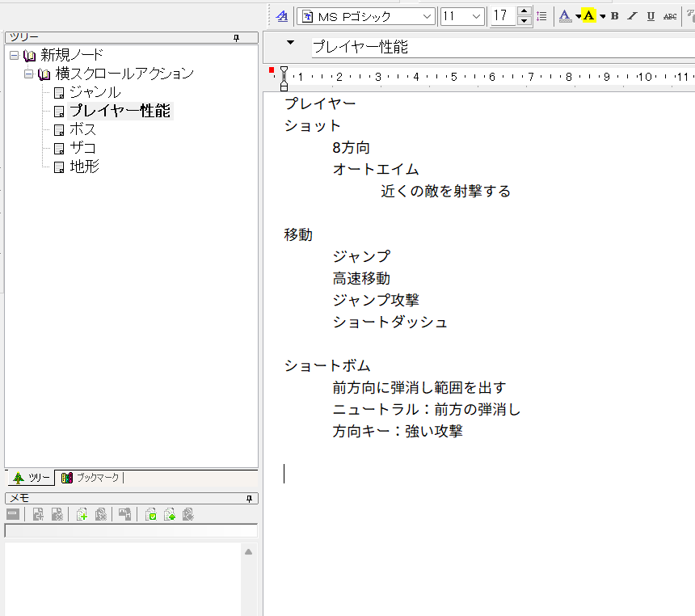Toggle underline text formatting
Viewport: 695px width, 616px height.
[651, 16]
